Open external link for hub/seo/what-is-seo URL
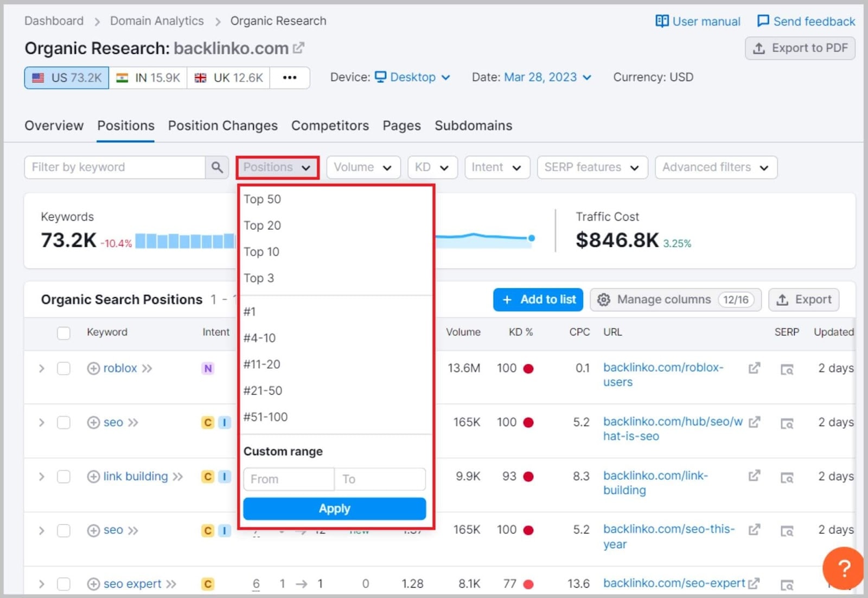 pyautogui.click(x=754, y=422)
